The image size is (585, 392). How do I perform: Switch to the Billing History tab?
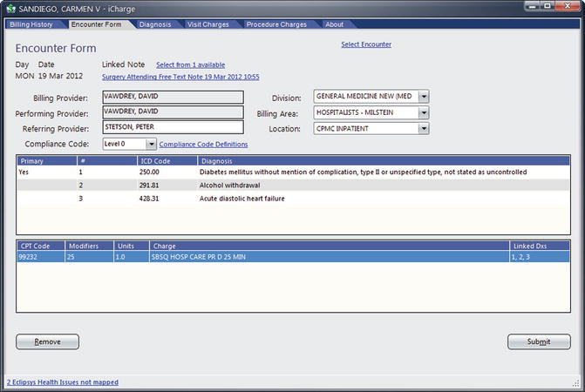tap(35, 24)
